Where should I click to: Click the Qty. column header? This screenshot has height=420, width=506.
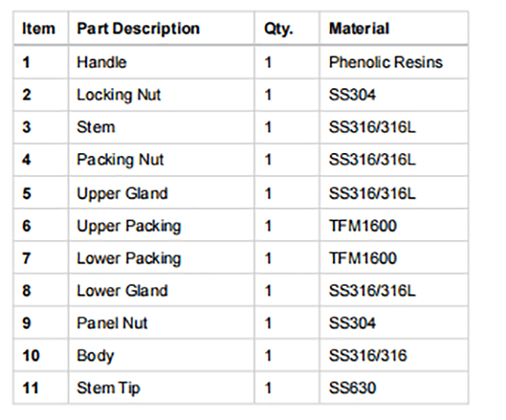coord(287,28)
